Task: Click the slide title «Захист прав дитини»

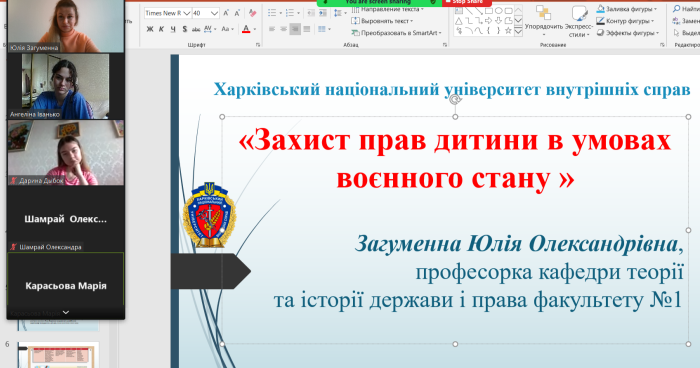Action: (x=455, y=159)
